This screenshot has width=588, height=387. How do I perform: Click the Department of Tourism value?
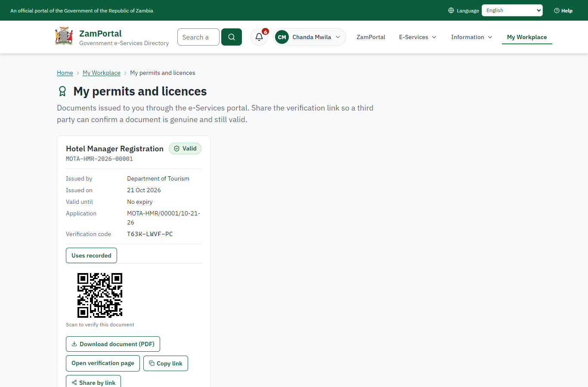(158, 178)
